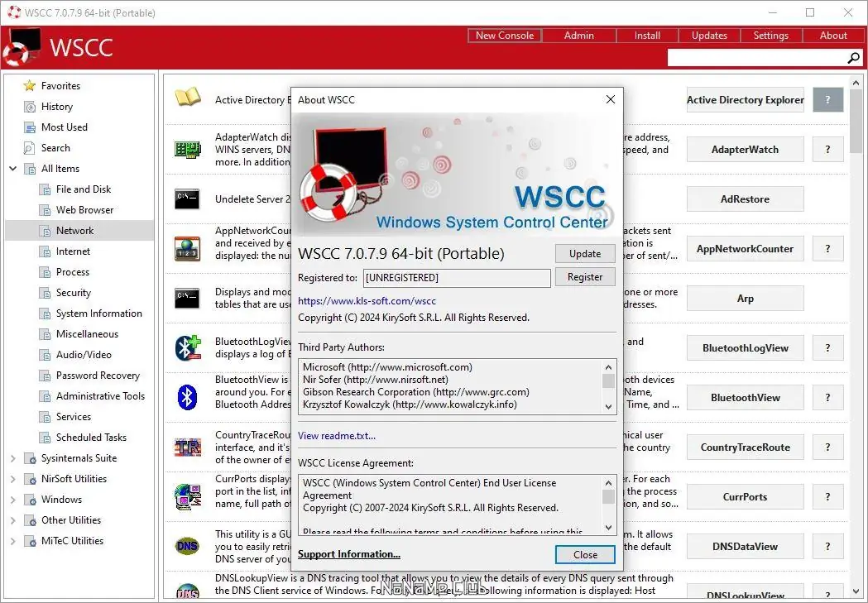Click the search magnifier in the header

tap(854, 58)
